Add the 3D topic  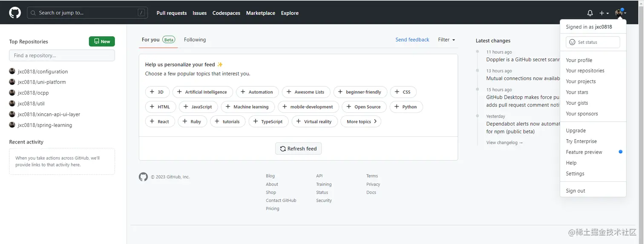tap(158, 92)
